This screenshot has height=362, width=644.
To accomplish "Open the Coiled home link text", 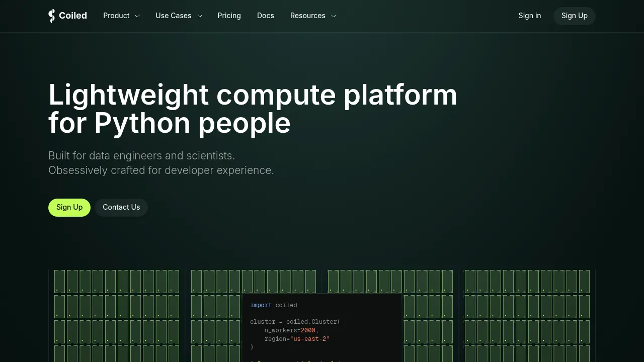I will click(73, 16).
